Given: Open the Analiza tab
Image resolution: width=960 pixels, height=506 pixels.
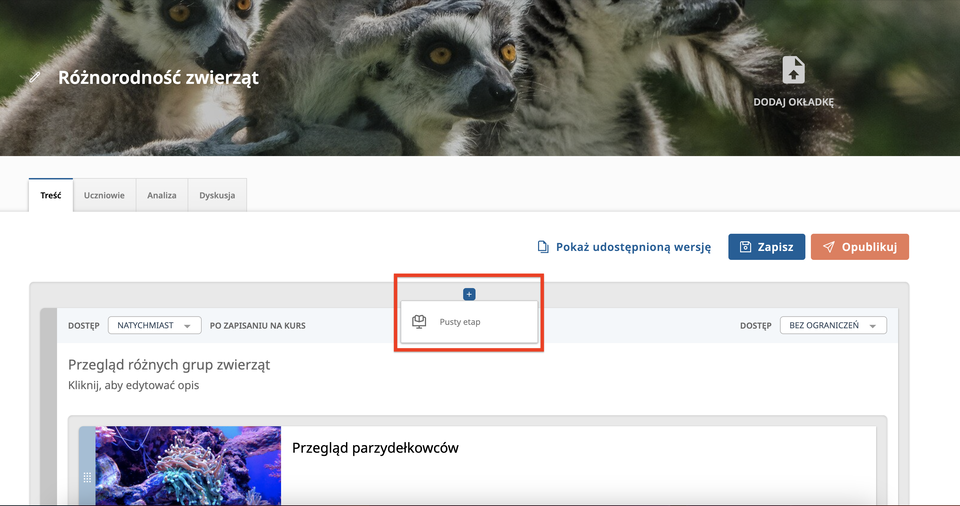Looking at the screenshot, I should pos(162,195).
